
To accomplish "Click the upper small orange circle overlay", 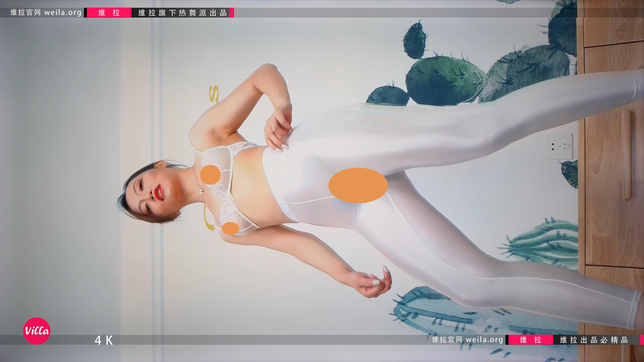I will (210, 175).
